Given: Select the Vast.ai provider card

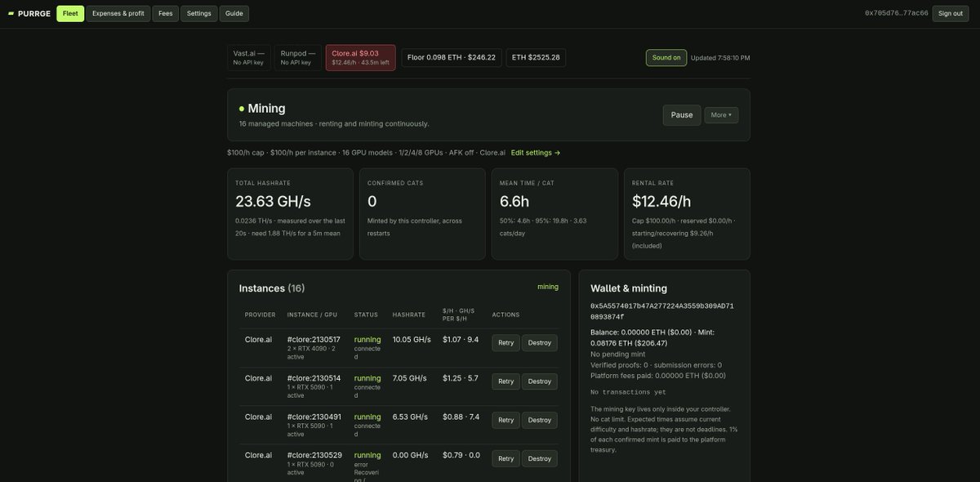Looking at the screenshot, I should (x=249, y=57).
